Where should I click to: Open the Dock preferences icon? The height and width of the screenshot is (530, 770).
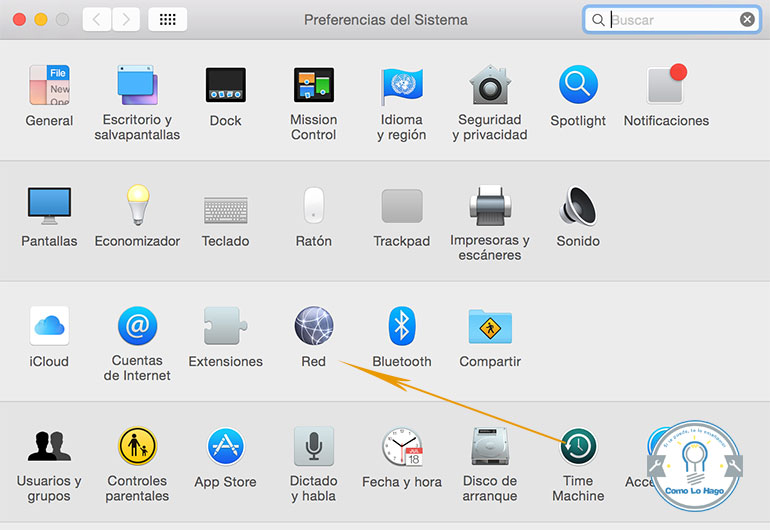click(225, 85)
